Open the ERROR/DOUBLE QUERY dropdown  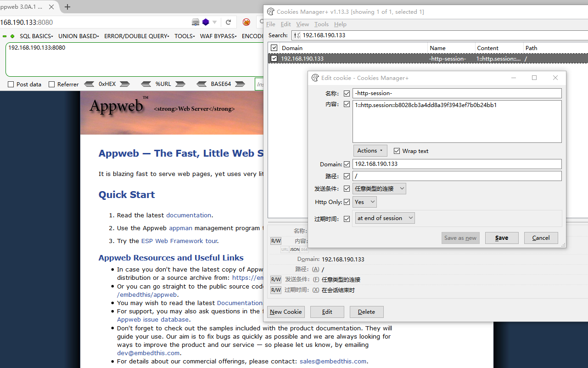(137, 36)
